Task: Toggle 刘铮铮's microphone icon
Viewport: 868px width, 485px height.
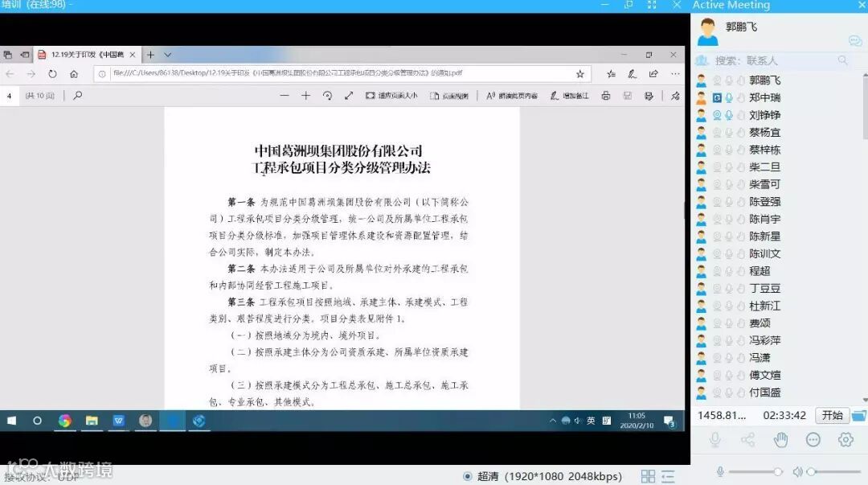Action: tap(729, 115)
